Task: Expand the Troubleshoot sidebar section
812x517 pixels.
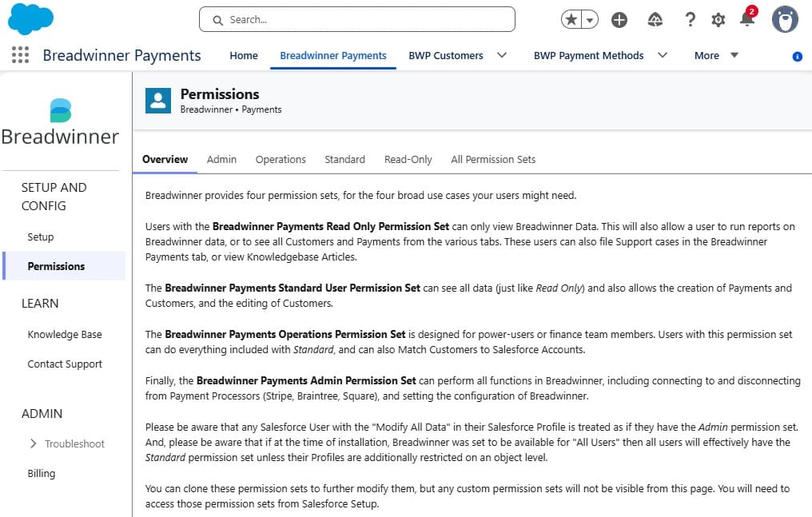Action: (x=33, y=443)
